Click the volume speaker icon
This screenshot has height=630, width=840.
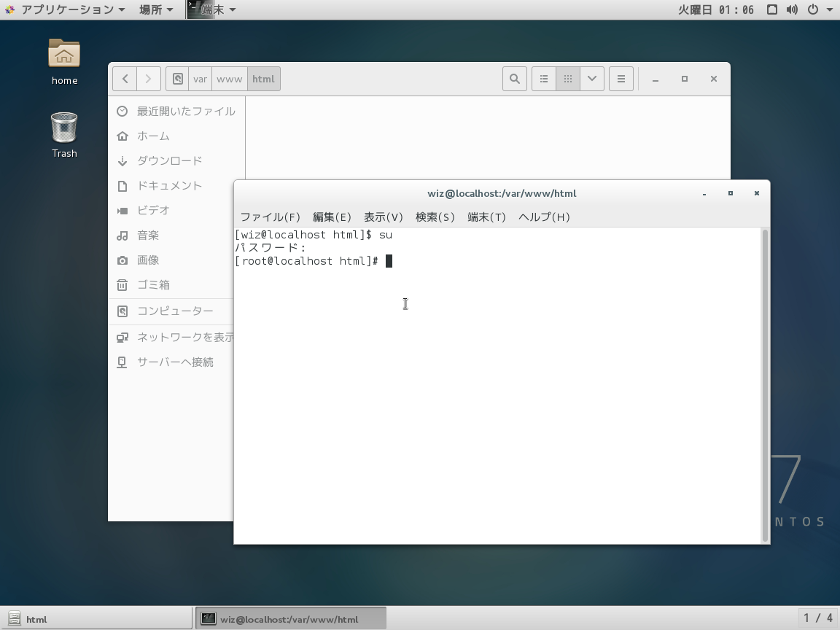(792, 9)
